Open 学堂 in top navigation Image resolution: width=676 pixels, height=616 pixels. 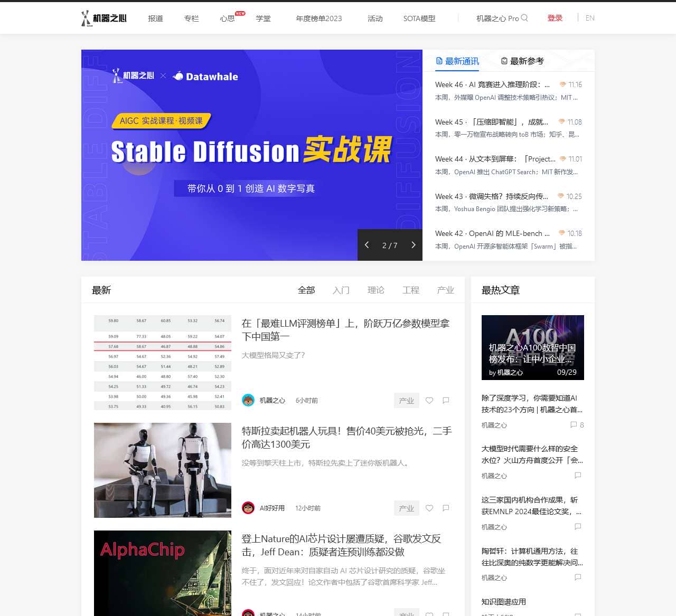263,18
